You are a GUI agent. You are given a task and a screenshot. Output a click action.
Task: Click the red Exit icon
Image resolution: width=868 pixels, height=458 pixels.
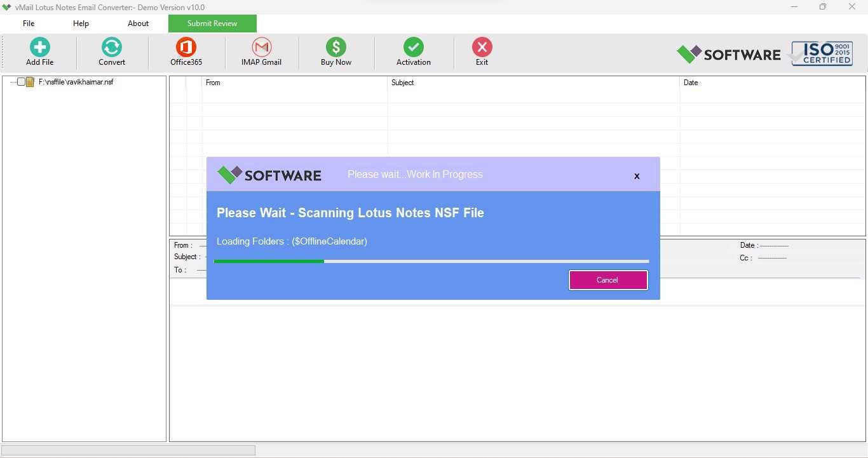[x=482, y=47]
